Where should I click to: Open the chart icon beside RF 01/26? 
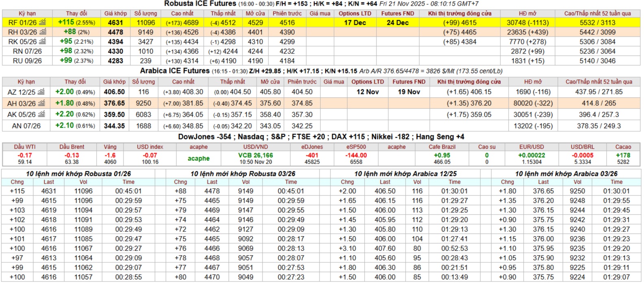pyautogui.click(x=43, y=23)
